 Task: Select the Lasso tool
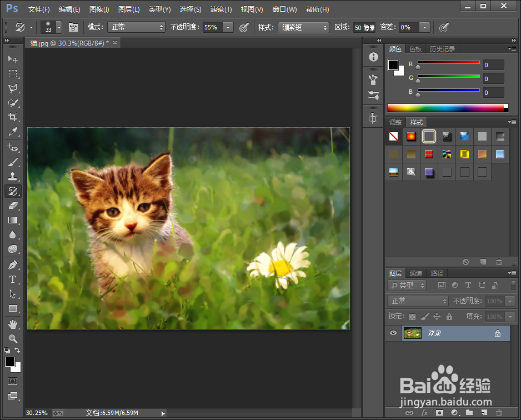coord(13,88)
